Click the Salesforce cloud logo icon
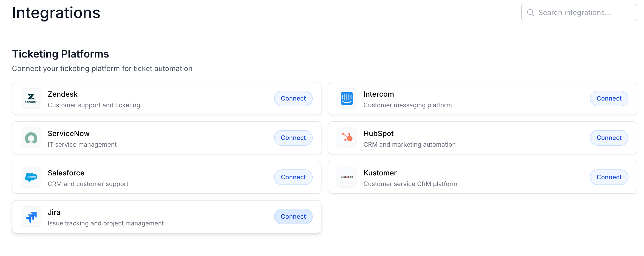Viewport: 644px width, 256px height. [x=31, y=177]
